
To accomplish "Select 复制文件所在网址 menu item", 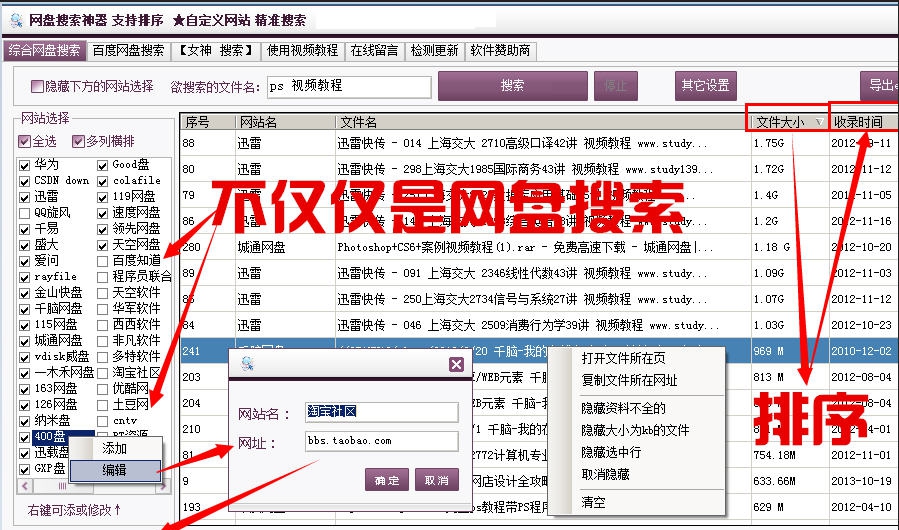I will (x=629, y=380).
